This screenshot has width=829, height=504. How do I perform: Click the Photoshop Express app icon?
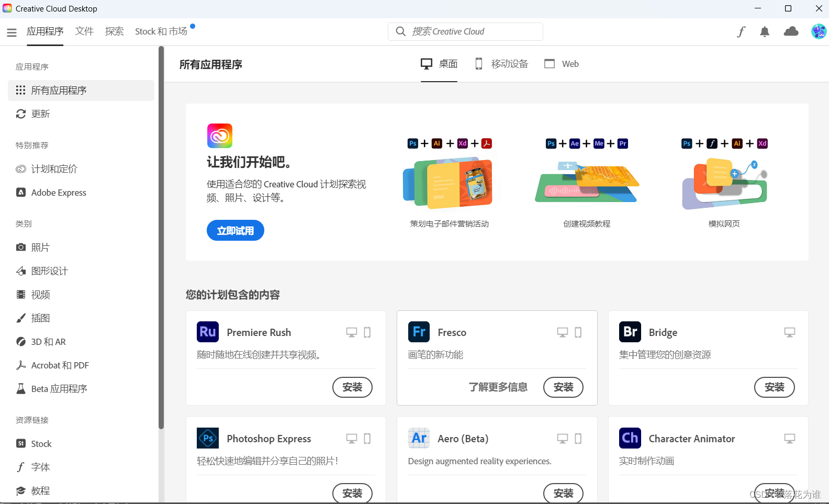[x=208, y=438]
